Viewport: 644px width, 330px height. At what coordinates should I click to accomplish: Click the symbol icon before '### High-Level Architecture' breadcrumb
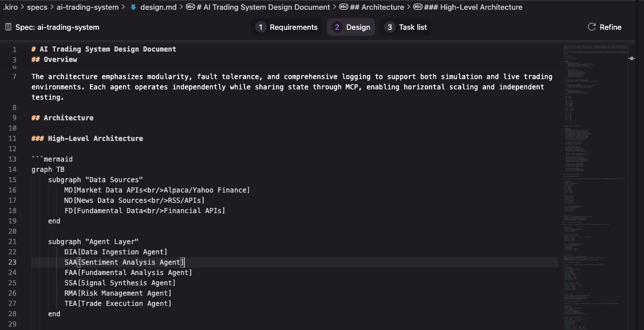[418, 7]
